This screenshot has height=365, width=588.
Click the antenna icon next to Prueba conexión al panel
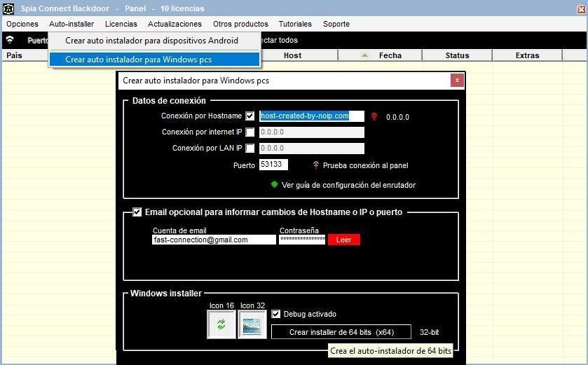[x=316, y=165]
